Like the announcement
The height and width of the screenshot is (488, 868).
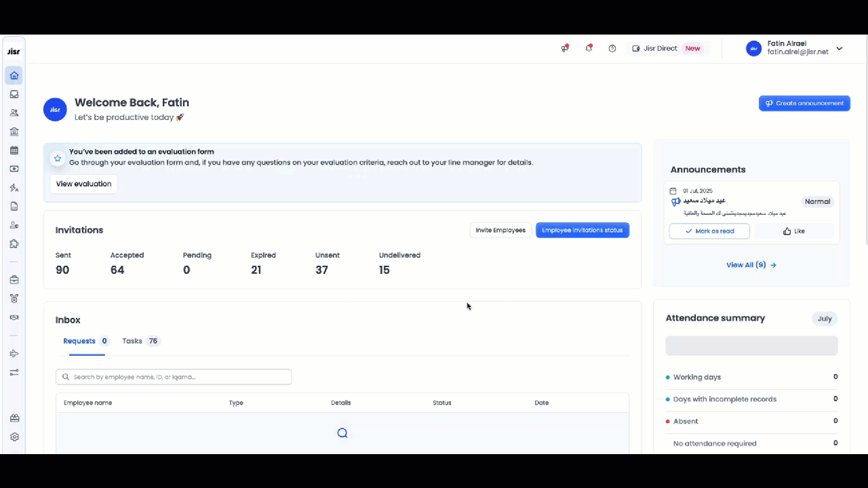[x=793, y=231]
